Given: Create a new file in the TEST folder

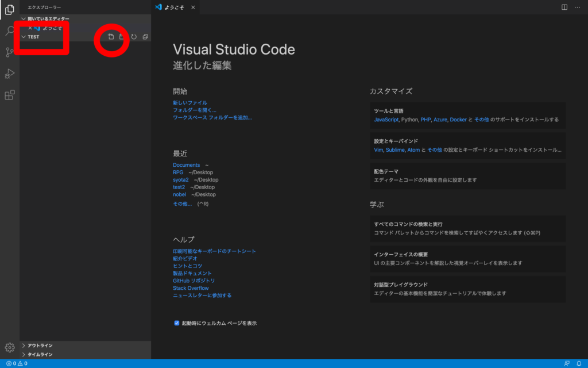Looking at the screenshot, I should pyautogui.click(x=111, y=37).
